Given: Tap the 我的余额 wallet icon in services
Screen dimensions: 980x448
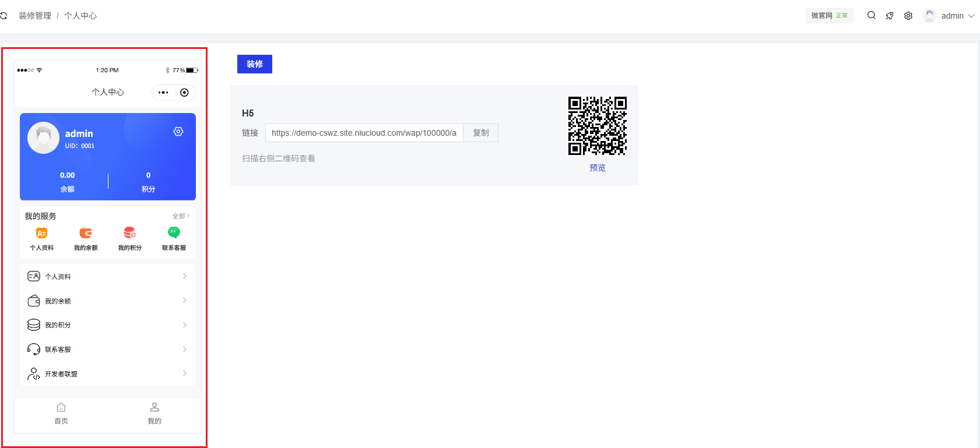Looking at the screenshot, I should [x=86, y=233].
